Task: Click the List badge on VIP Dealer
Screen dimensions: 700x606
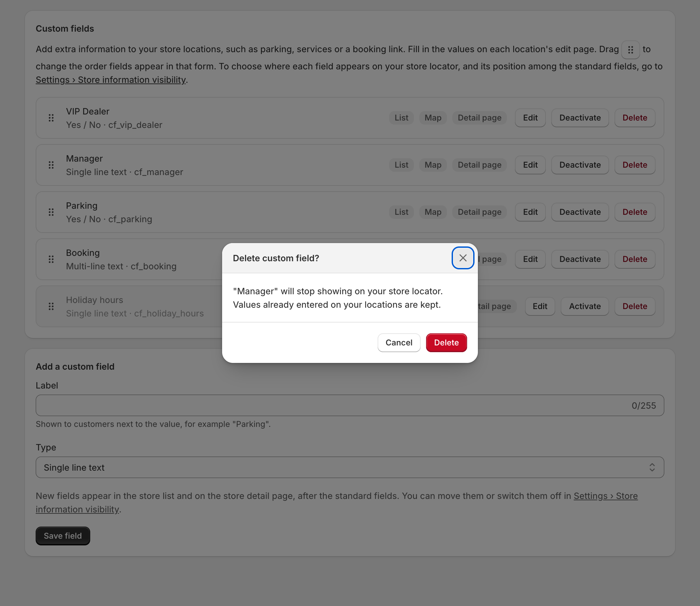Action: click(x=401, y=118)
